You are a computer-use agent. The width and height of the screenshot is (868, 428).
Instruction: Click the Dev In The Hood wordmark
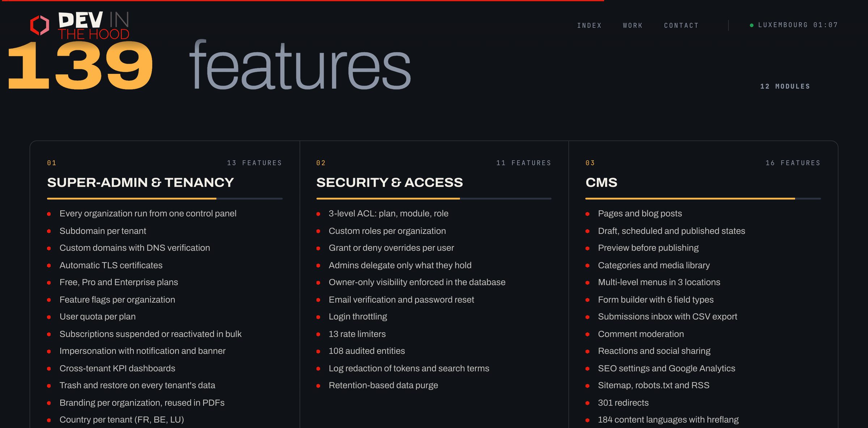click(x=94, y=25)
